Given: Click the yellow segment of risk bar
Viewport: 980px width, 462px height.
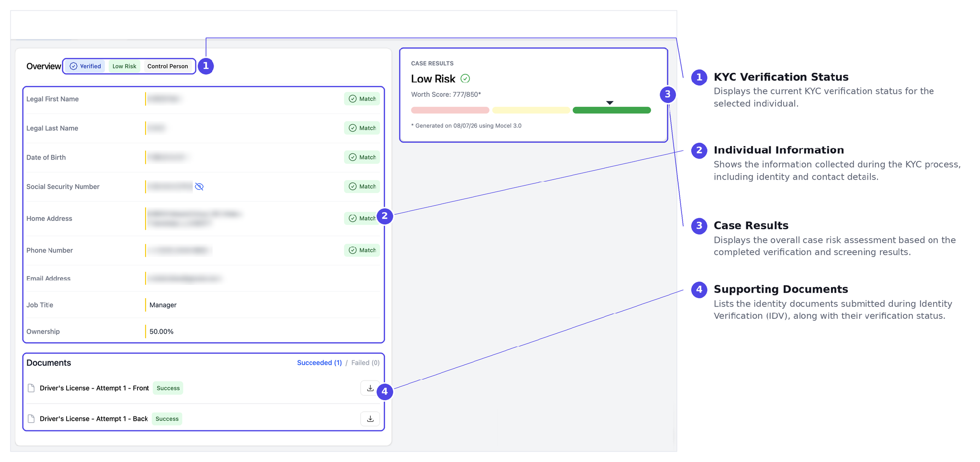Looking at the screenshot, I should pos(531,110).
